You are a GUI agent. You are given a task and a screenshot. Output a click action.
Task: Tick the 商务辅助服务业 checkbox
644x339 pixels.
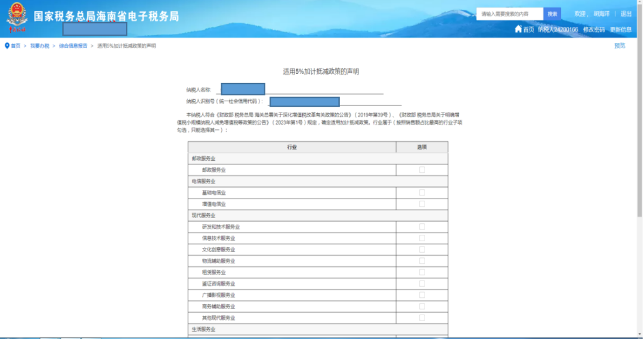422,307
